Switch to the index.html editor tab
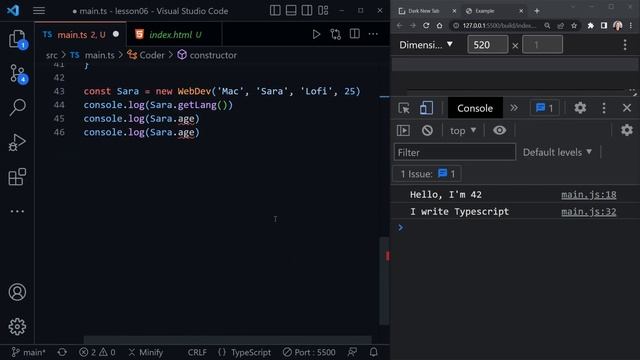This screenshot has width=640, height=360. click(174, 35)
